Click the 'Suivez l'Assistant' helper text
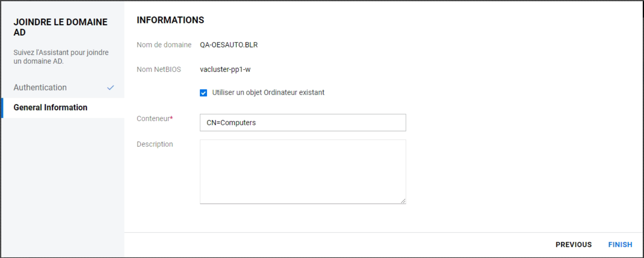Viewport: 644px width, 258px height. (x=61, y=57)
